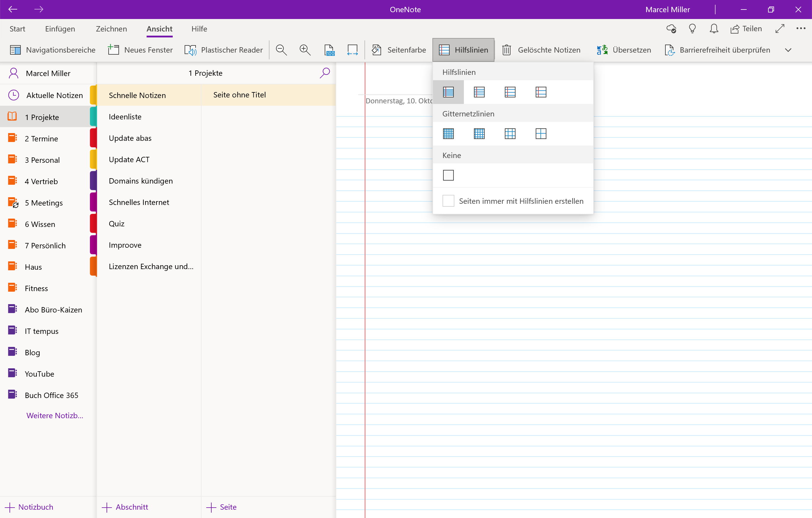Image resolution: width=812 pixels, height=518 pixels.
Task: Add new Seite
Action: coord(221,507)
